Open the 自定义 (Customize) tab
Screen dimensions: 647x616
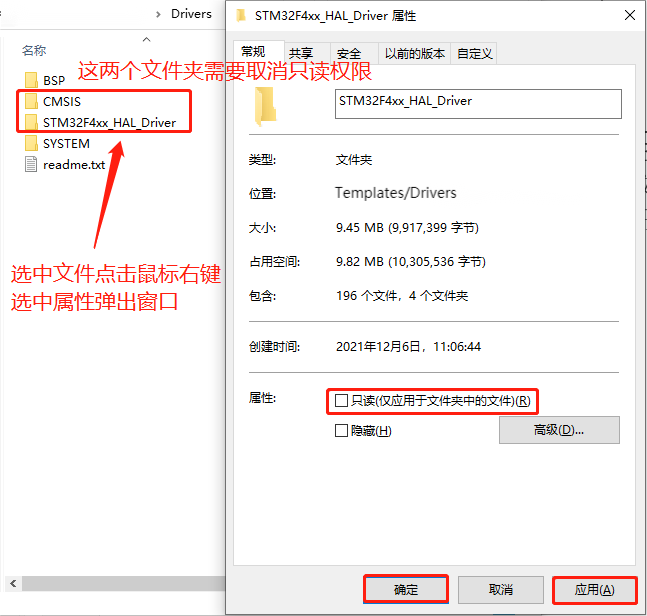tap(475, 53)
